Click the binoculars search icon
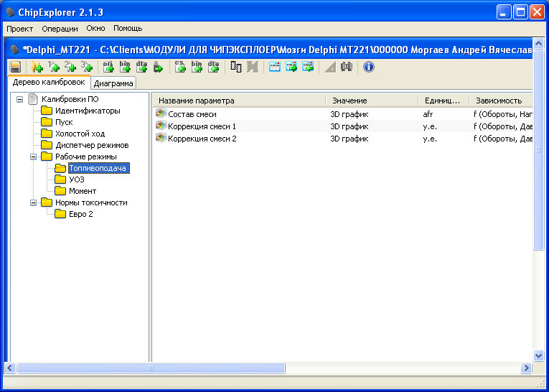Screen dimensions: 549x392 pyautogui.click(x=347, y=67)
